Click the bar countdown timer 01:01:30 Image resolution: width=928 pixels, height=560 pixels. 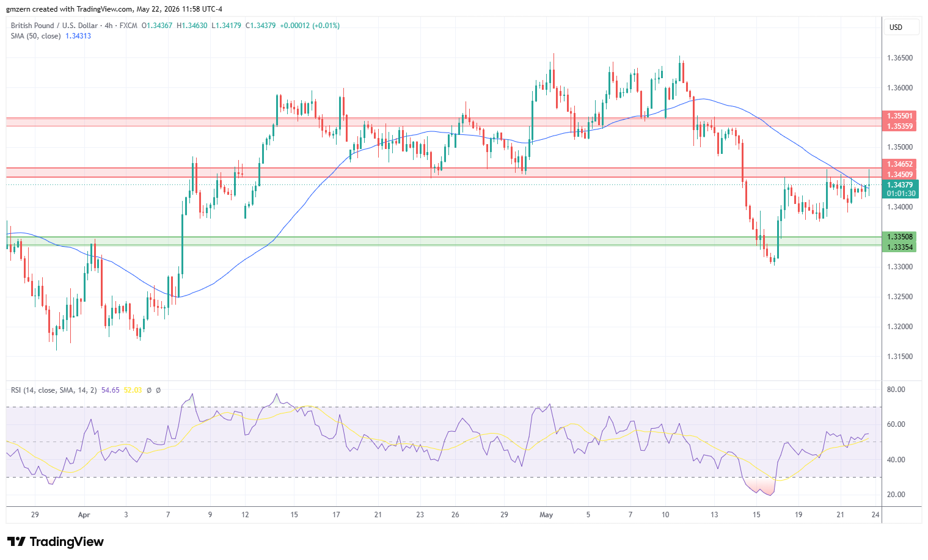point(900,194)
